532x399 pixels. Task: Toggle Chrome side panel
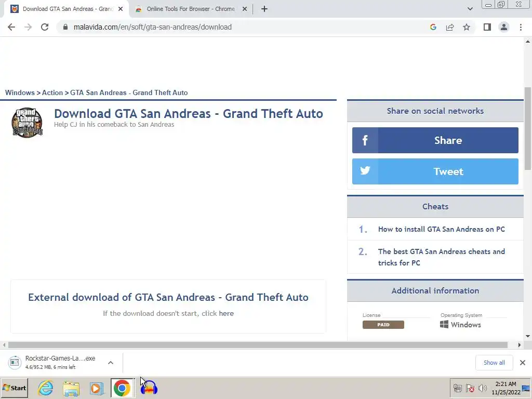[x=487, y=27]
